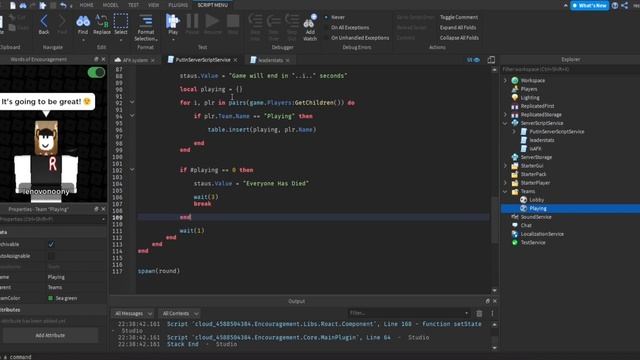Start the Play test button

173,21
